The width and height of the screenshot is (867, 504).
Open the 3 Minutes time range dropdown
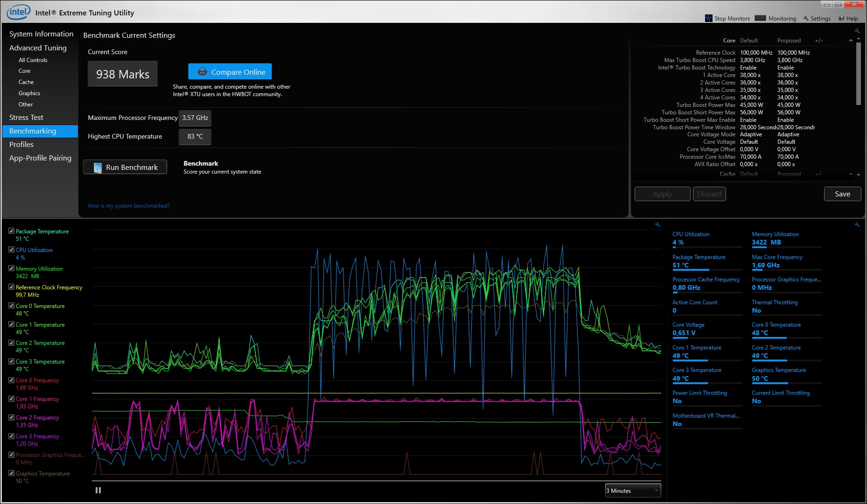633,490
